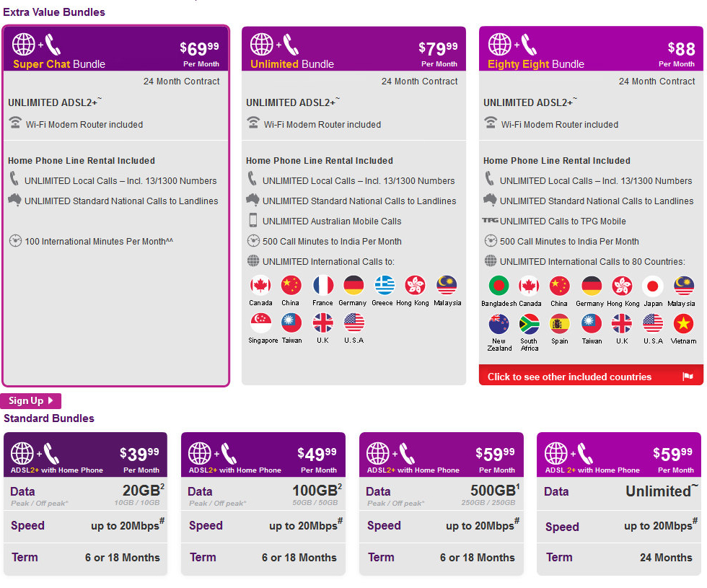This screenshot has height=588, width=707.
Task: Click the Vietnam flag
Action: [683, 324]
